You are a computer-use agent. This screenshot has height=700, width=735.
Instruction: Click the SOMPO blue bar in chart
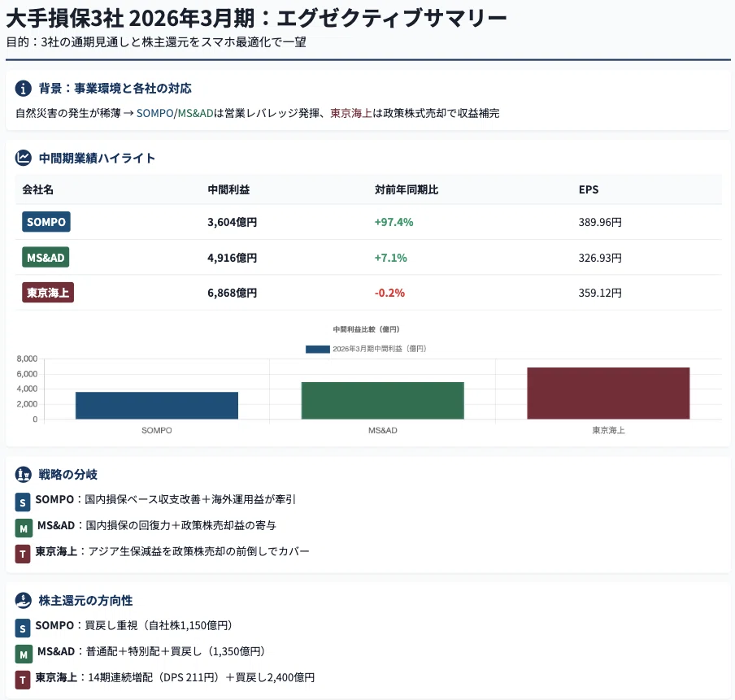157,406
